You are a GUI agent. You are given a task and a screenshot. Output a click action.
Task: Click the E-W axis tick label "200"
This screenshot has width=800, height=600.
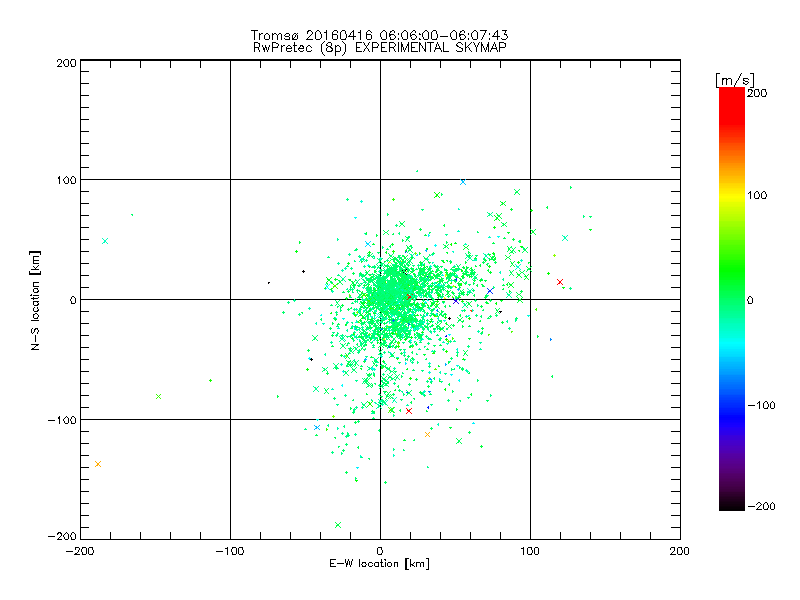[680, 551]
